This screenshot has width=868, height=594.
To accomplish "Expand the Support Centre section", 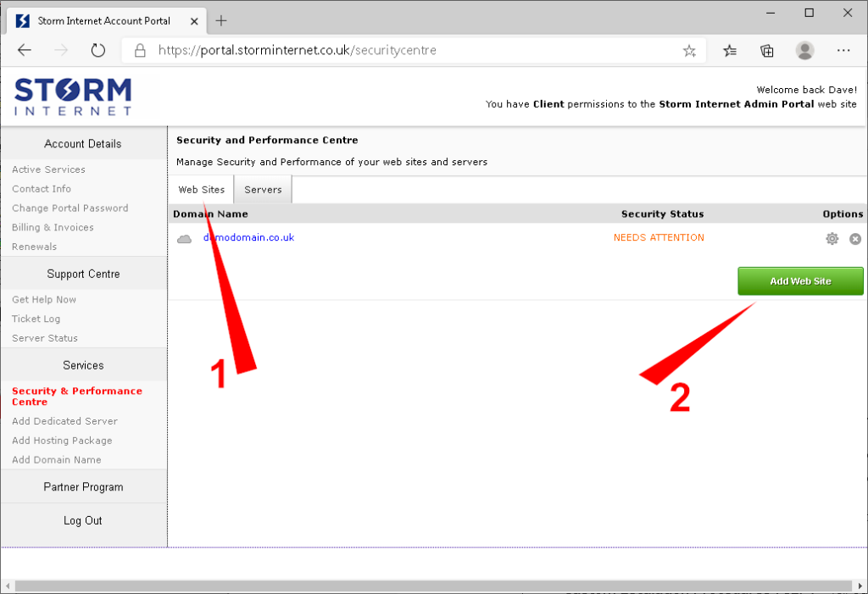I will coord(83,274).
